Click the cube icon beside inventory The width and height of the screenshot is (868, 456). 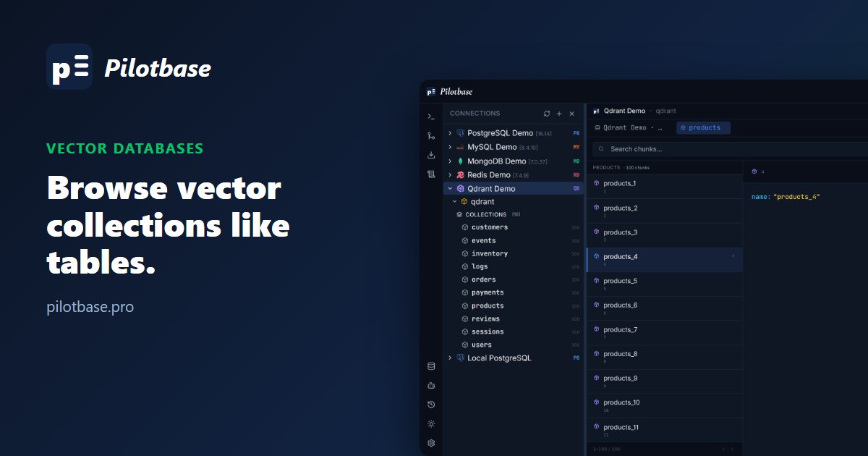pyautogui.click(x=465, y=253)
